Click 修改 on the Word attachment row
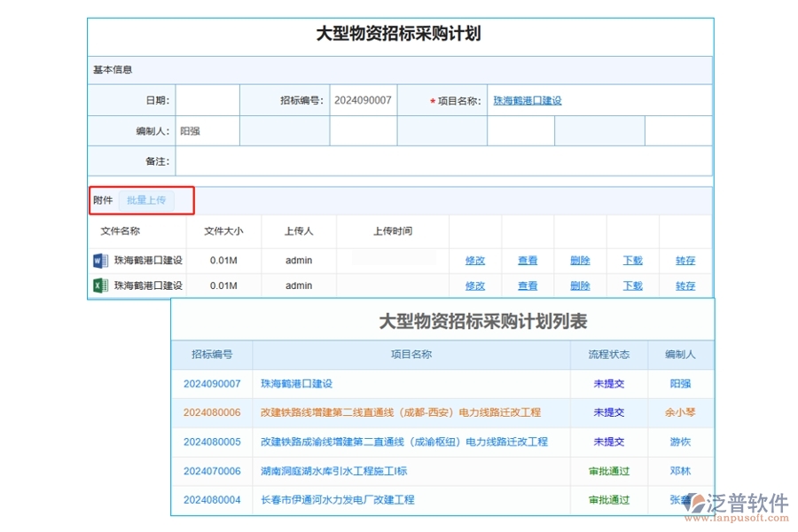 tap(475, 260)
